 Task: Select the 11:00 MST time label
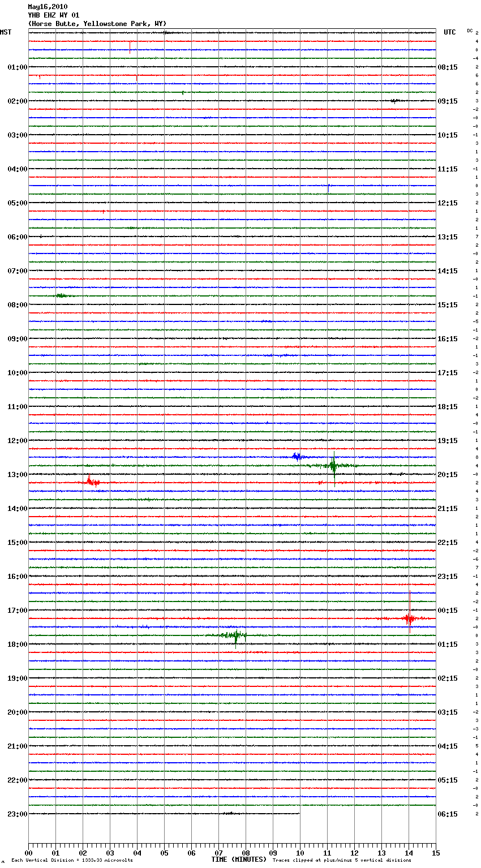[x=18, y=407]
